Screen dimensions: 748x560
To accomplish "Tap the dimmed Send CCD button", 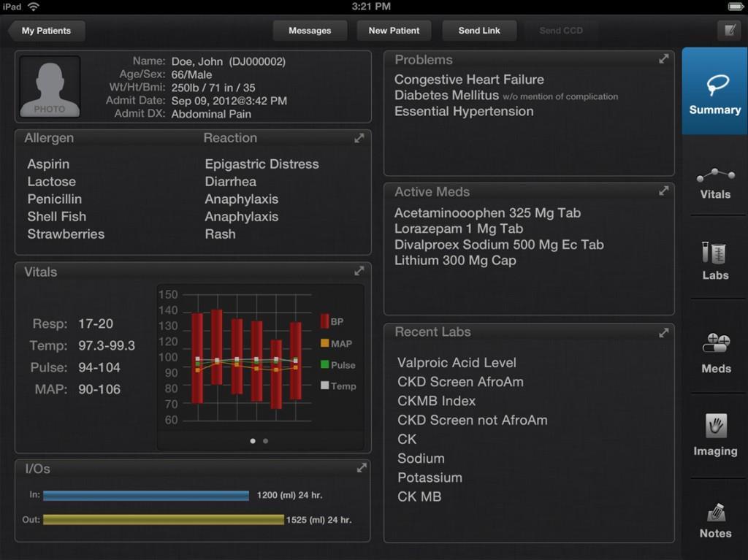I will coord(561,31).
